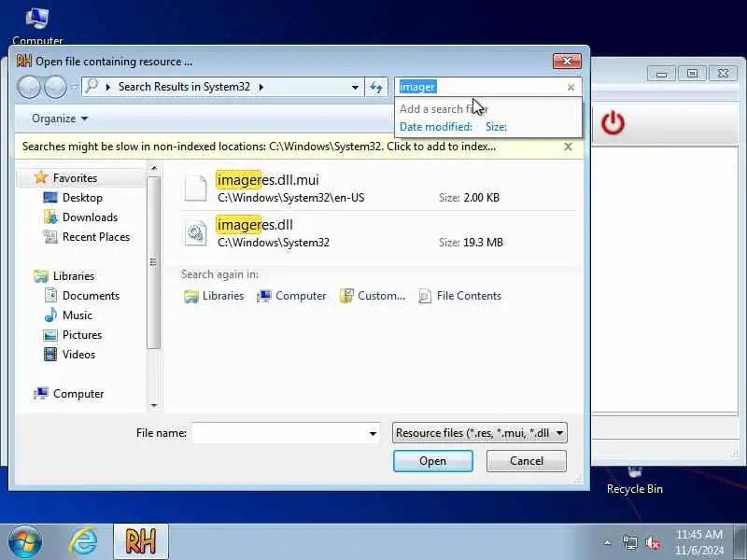This screenshot has height=560, width=747.
Task: Open Recent Places in Favorites
Action: (86, 237)
